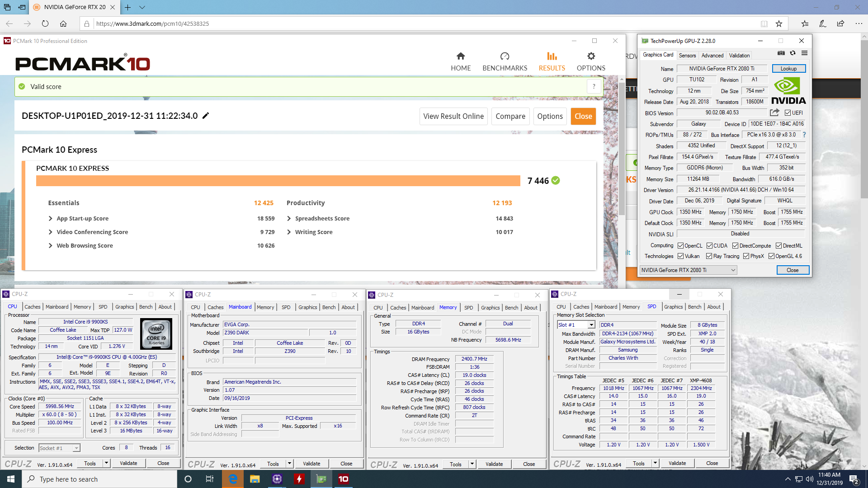This screenshot has width=868, height=488.
Task: Click Windows taskbar search box
Action: 99,479
